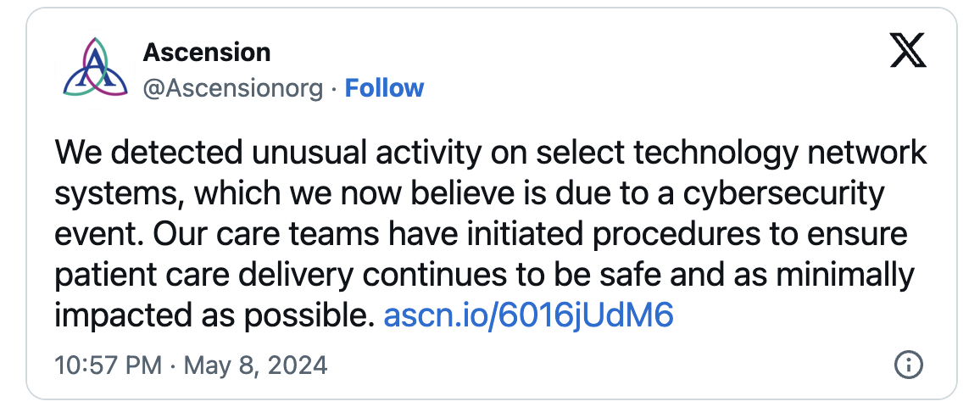The image size is (980, 407).
Task: Visit the @Ascensionorg handle
Action: [233, 89]
